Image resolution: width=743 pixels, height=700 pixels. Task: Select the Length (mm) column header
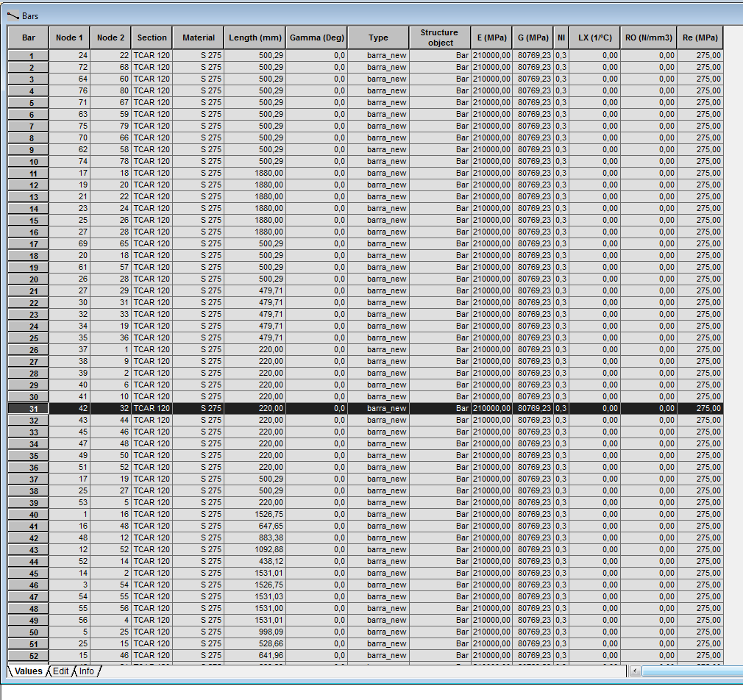click(255, 37)
